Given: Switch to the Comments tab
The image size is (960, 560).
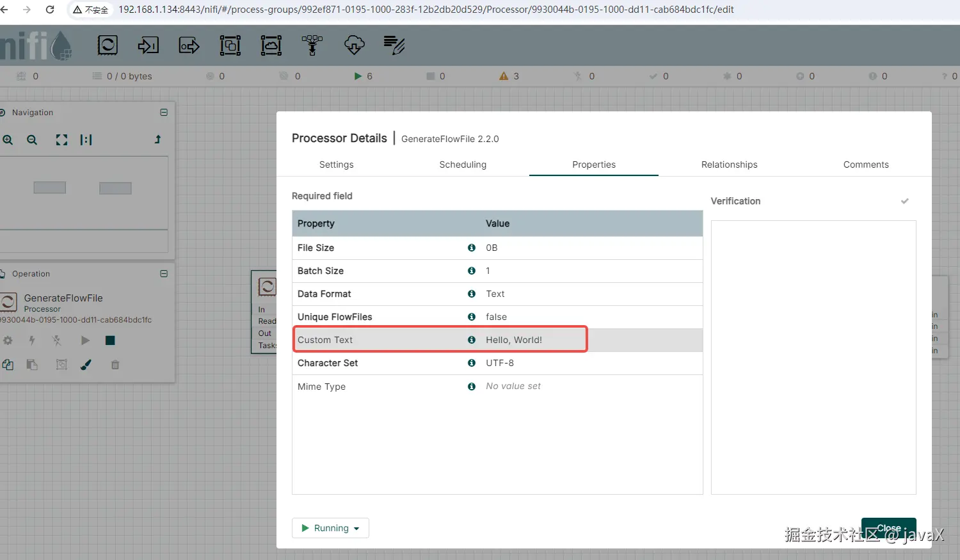Looking at the screenshot, I should [866, 164].
